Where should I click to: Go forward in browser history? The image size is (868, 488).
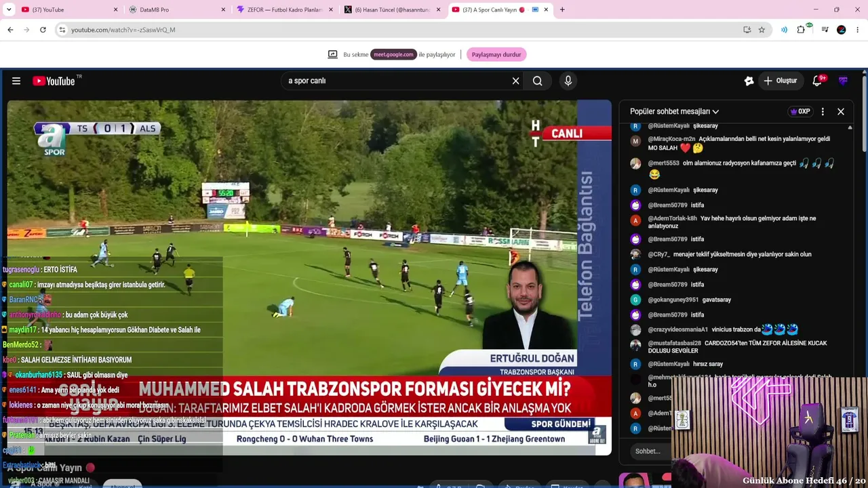click(26, 30)
